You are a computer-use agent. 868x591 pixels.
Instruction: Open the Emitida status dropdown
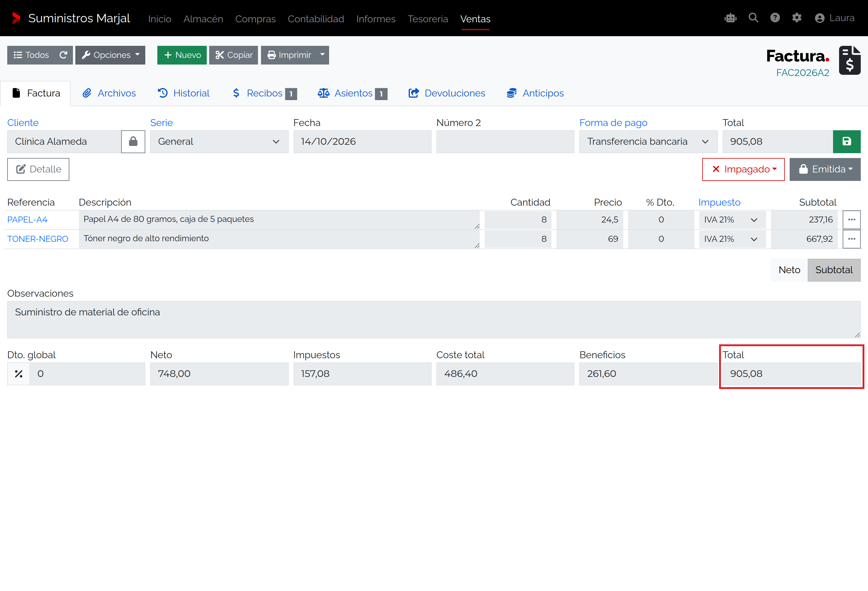[825, 169]
